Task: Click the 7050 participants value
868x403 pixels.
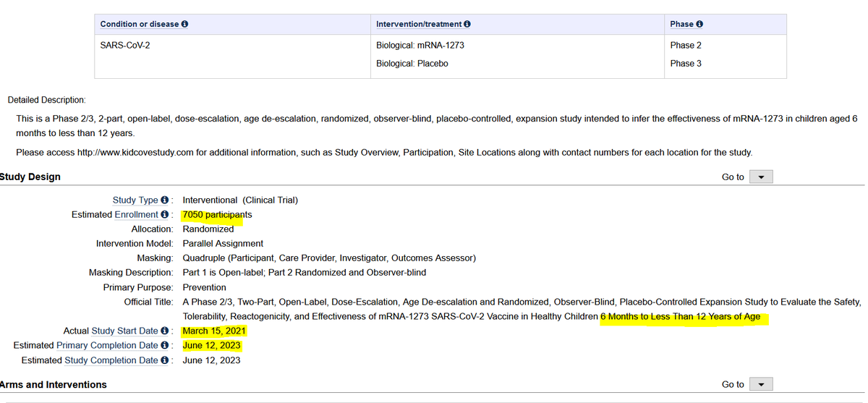Action: (x=217, y=215)
